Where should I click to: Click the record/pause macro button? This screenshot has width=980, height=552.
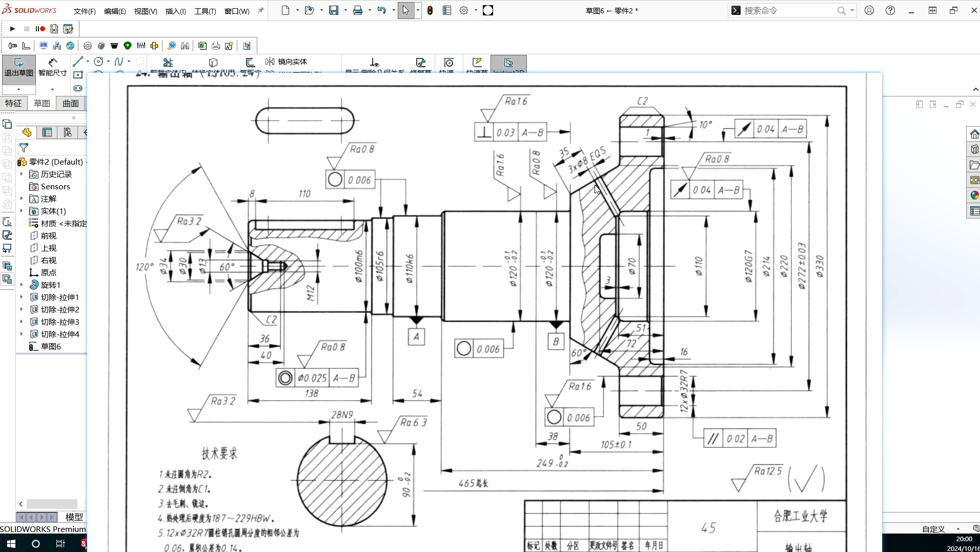tap(40, 29)
